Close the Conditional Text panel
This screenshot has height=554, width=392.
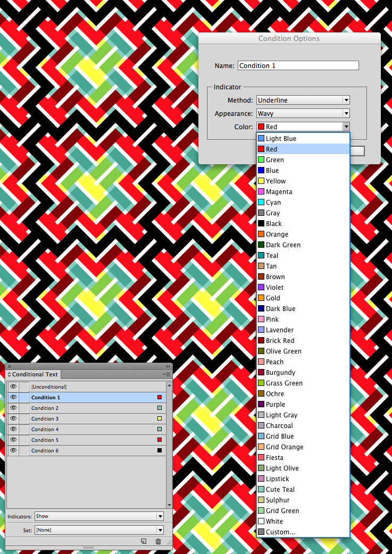(x=10, y=366)
